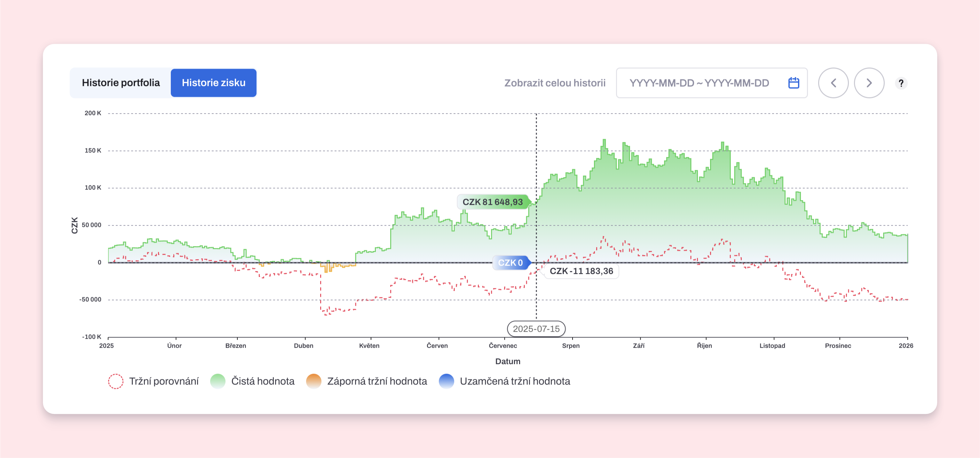
Task: Toggle Uzamčená tržní hodnota blue swatch
Action: (x=447, y=381)
